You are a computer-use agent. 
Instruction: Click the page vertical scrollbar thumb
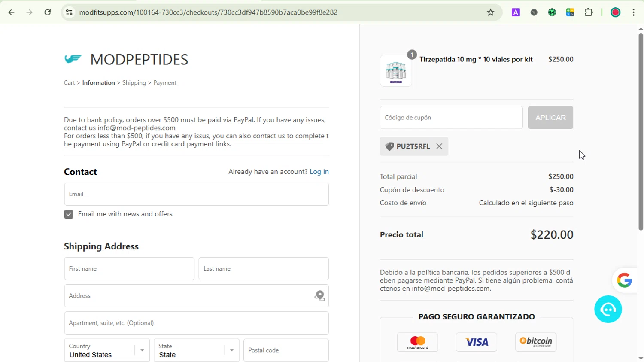(641, 132)
